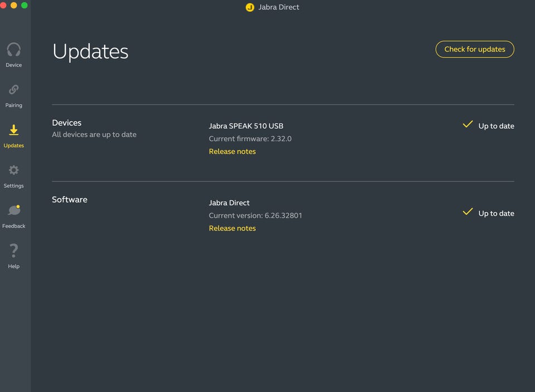Open the Help question mark icon
Screen dimensions: 535x392
pyautogui.click(x=13, y=251)
